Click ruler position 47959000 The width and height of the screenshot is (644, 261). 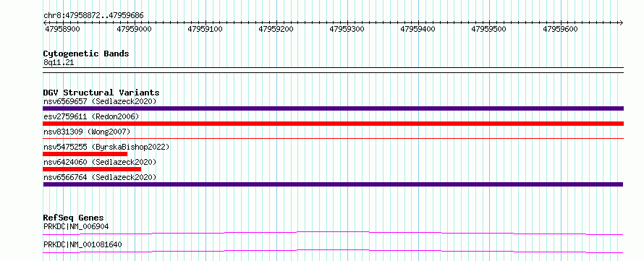pos(134,29)
